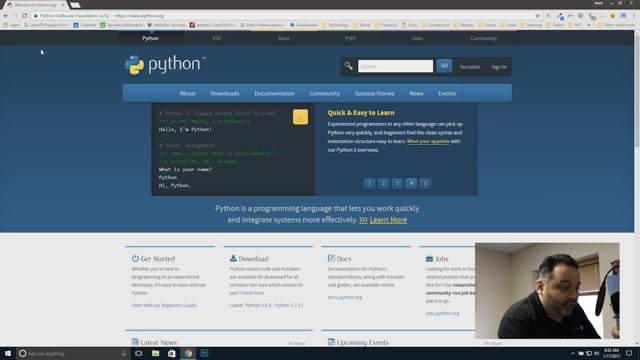Image resolution: width=640 pixels, height=360 pixels.
Task: Click the Latest News icon
Action: (135, 342)
